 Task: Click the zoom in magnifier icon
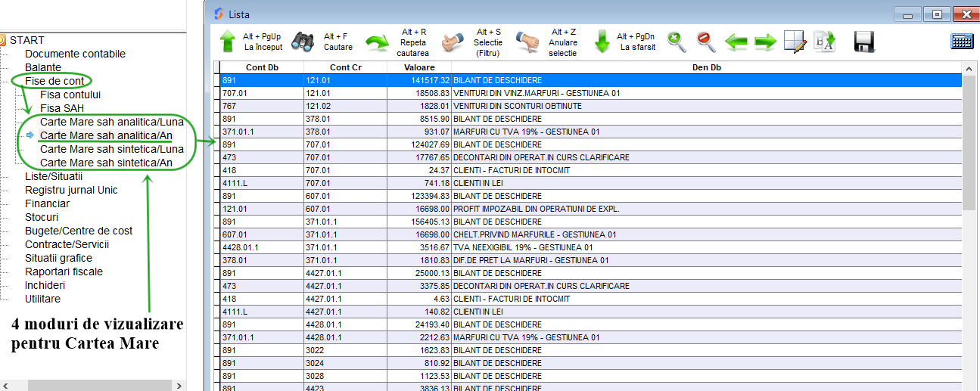coord(677,42)
